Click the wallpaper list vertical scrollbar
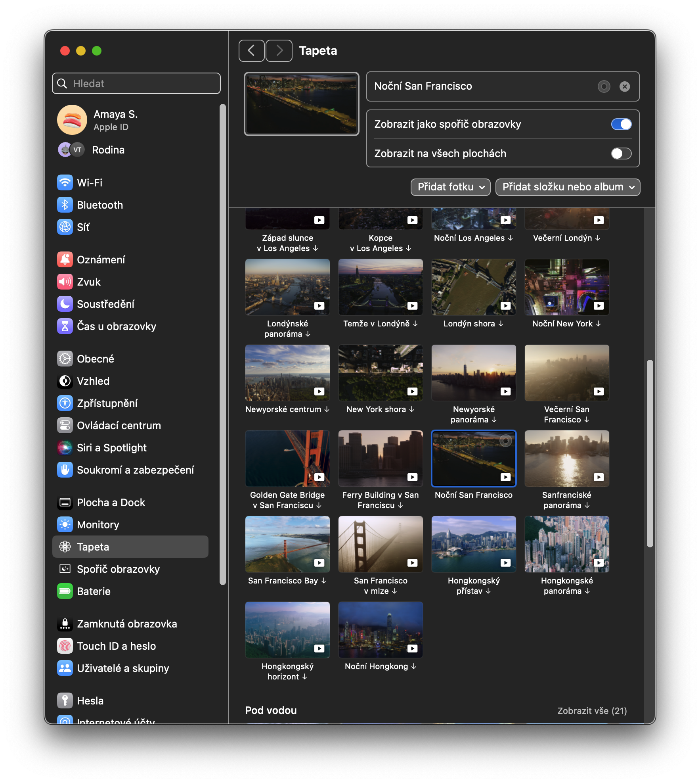 [x=650, y=453]
